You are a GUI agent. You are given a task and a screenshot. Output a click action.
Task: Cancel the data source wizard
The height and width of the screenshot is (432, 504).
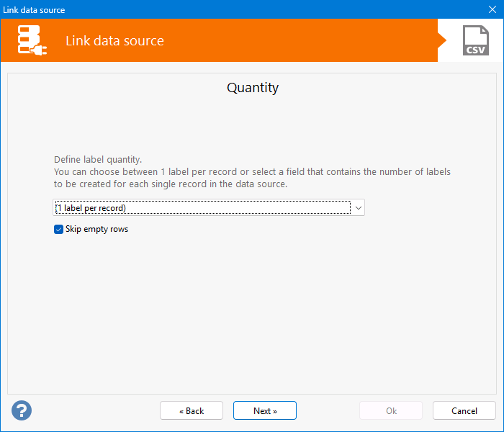coord(464,410)
